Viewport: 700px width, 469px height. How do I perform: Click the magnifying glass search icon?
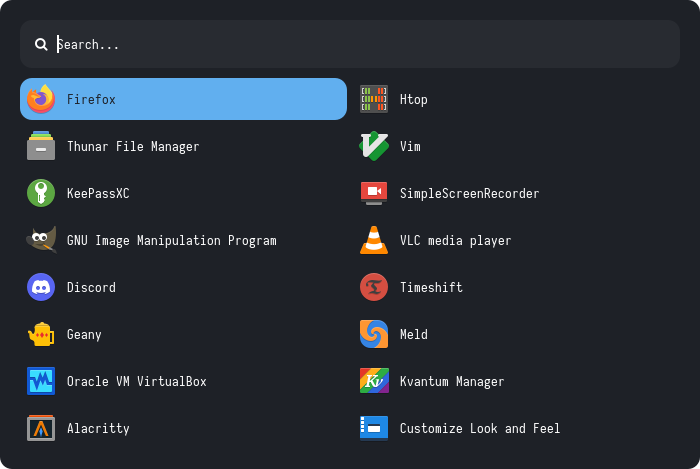click(x=41, y=44)
